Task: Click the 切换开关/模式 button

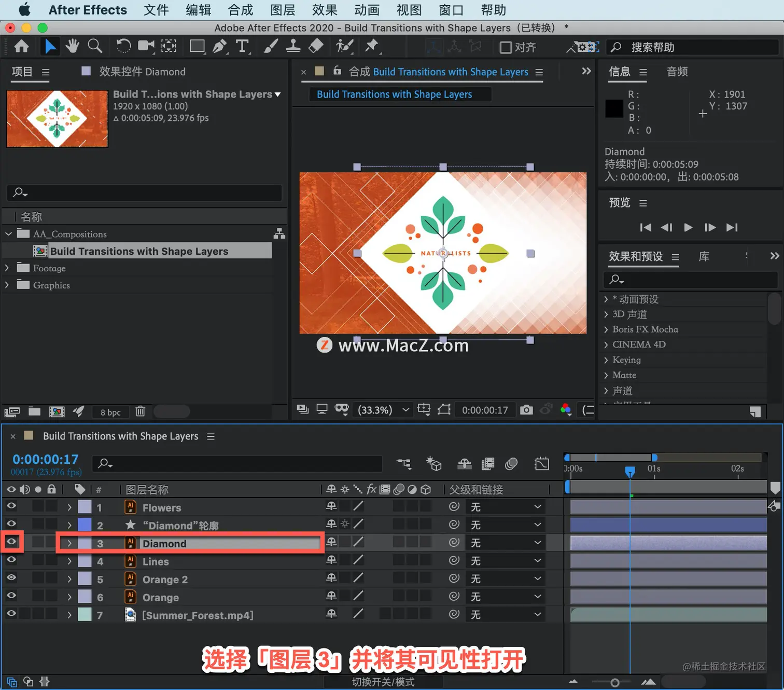Action: [x=383, y=682]
